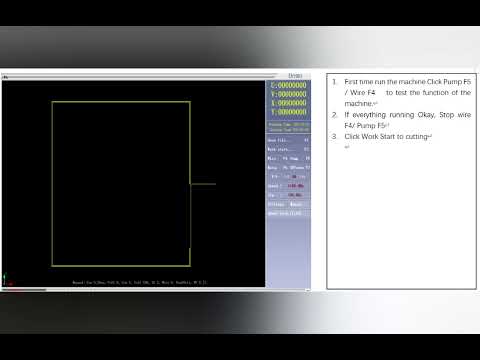Toggle the Pump F5 option
Image resolution: width=480 pixels, height=360 pixels.
click(299, 158)
